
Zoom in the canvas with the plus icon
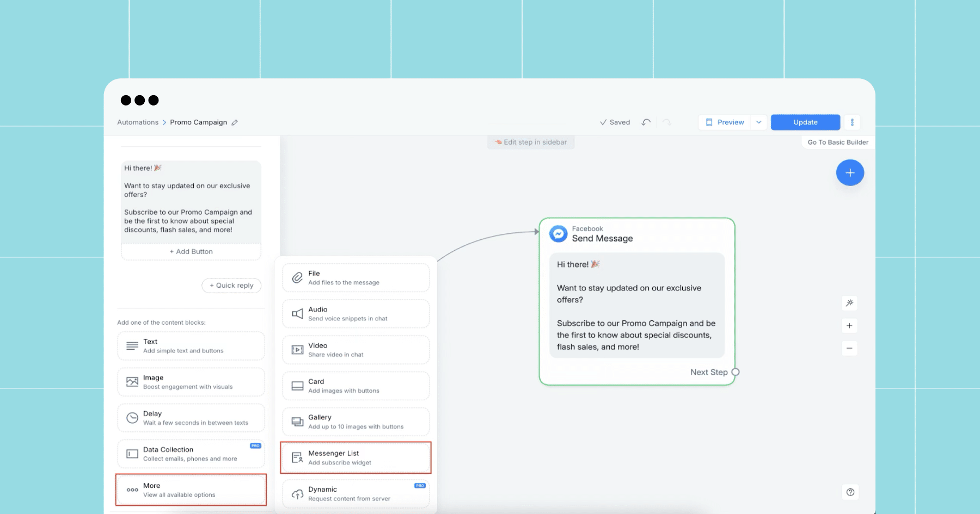[849, 326]
